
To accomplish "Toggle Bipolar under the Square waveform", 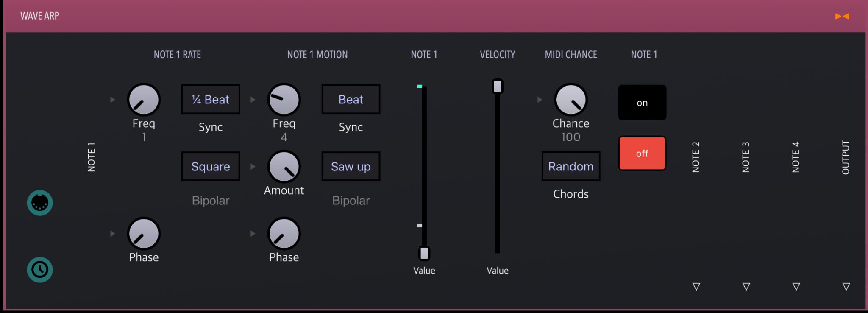I will pos(211,201).
